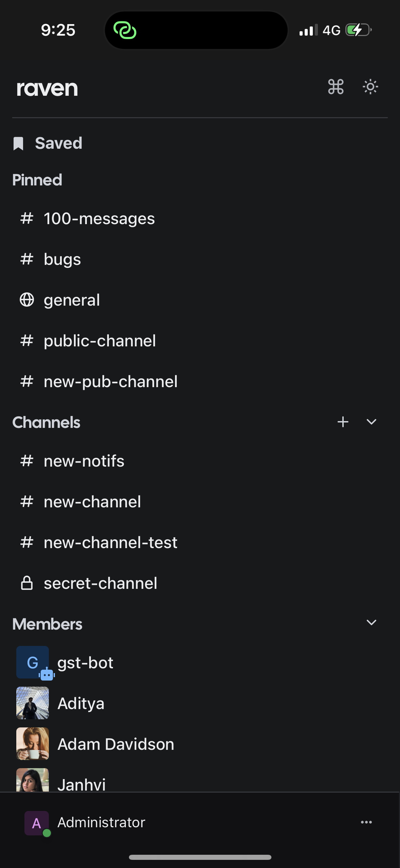Tap Aditya's profile photo
400x868 pixels.
tap(33, 703)
